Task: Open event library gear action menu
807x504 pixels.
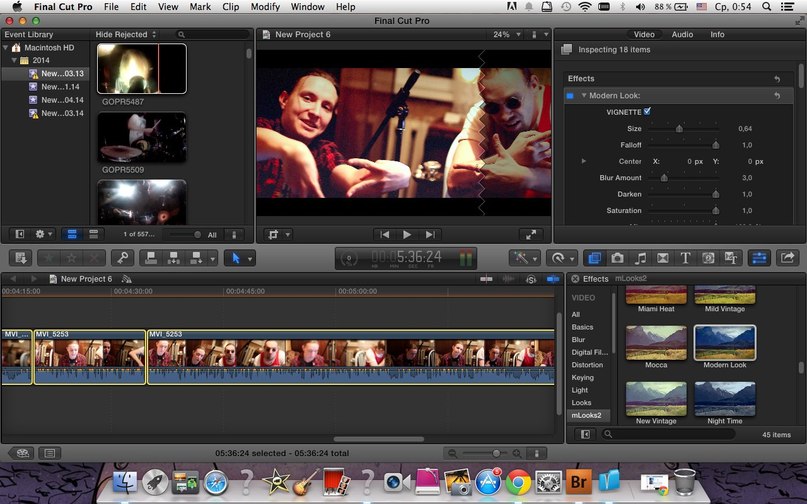Action: (x=43, y=234)
